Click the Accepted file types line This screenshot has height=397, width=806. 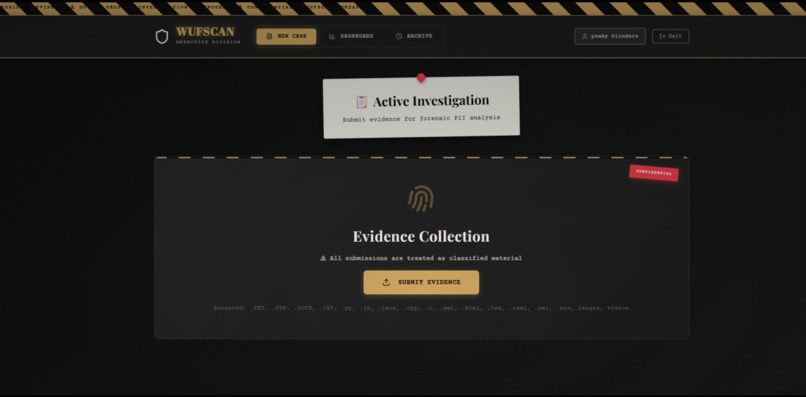tap(421, 308)
